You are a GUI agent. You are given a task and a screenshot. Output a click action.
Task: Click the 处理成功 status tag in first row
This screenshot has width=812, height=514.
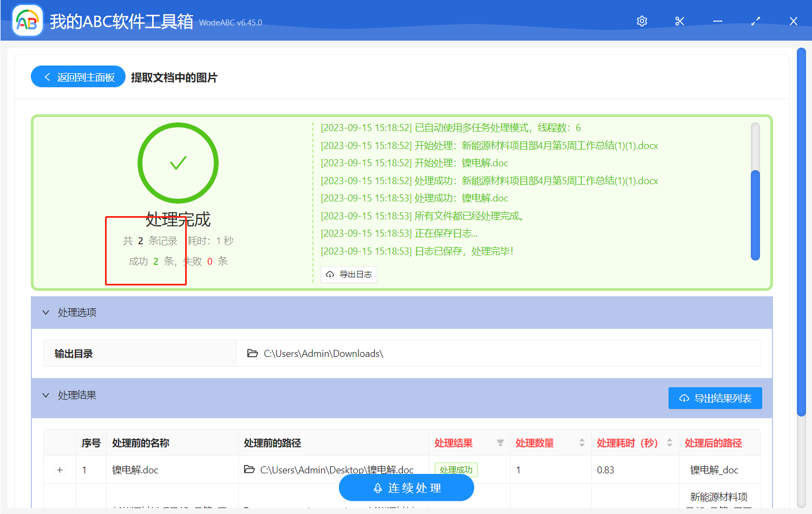point(456,470)
